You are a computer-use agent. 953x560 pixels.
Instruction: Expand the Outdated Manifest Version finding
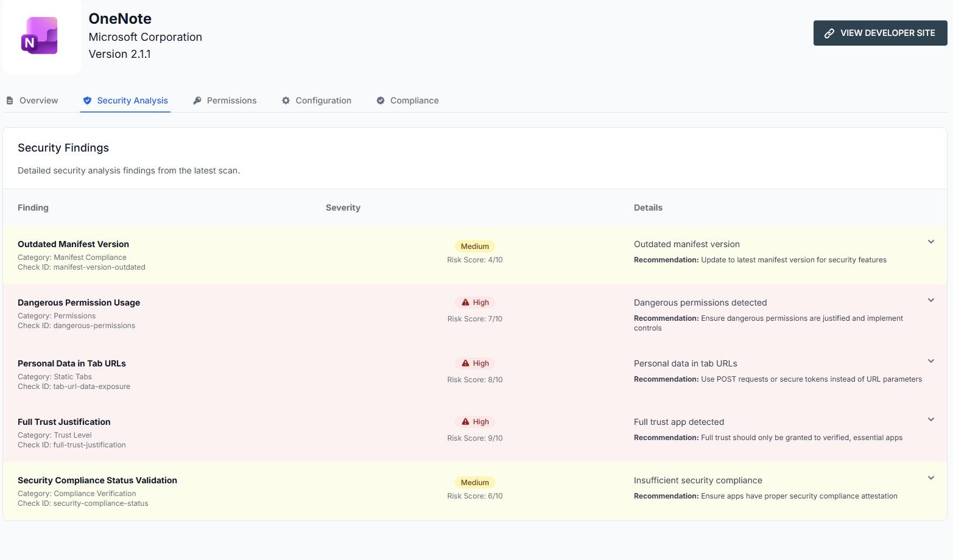(x=931, y=242)
